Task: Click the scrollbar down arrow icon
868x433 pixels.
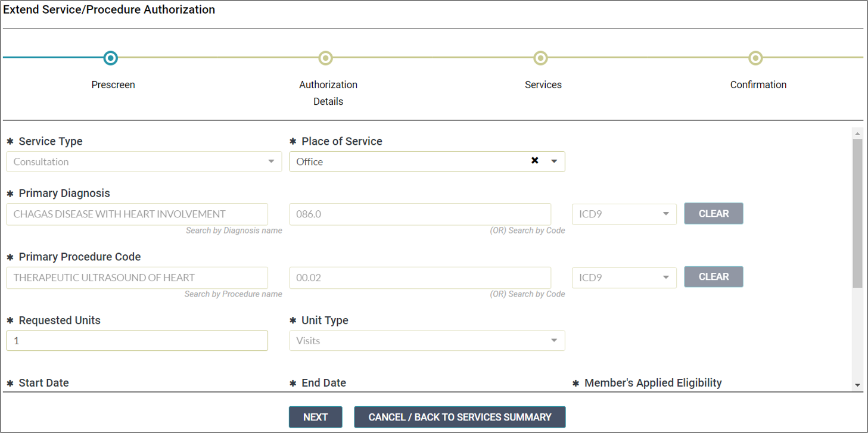Action: [x=857, y=384]
